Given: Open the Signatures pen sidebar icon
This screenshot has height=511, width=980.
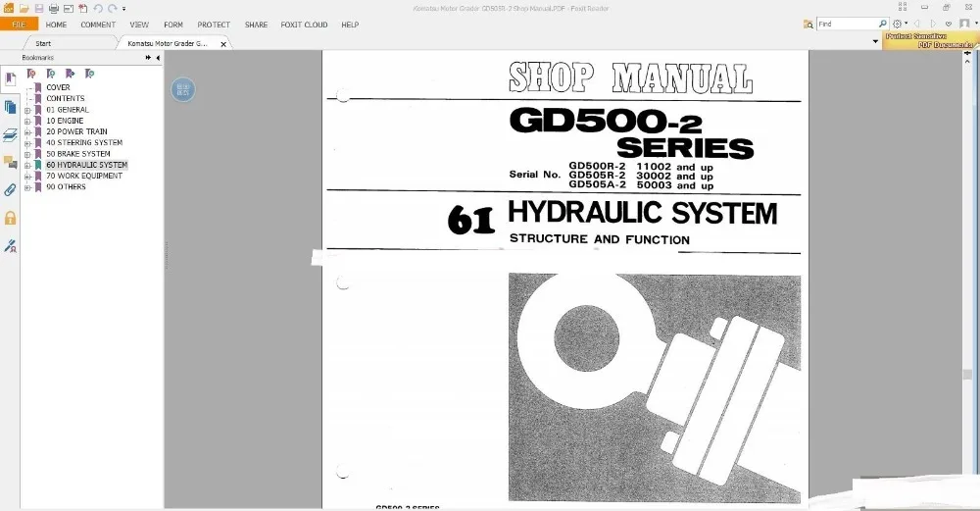Looking at the screenshot, I should point(10,246).
